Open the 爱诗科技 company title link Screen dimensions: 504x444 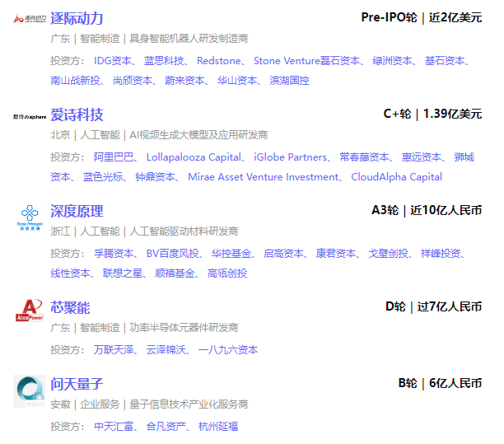click(77, 115)
